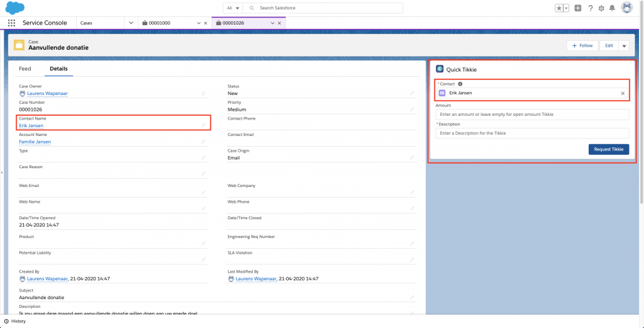Click the Contact info icon in Quick Tikkie
Viewport: 644px width, 328px height.
460,84
